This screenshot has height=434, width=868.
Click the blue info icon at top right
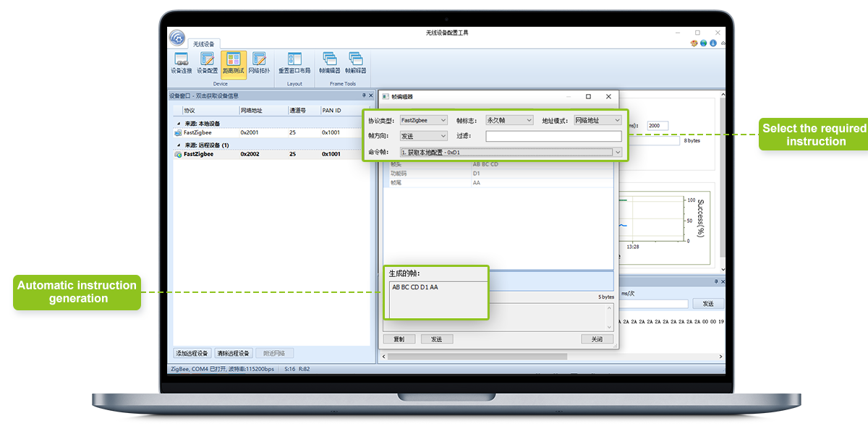click(x=713, y=43)
